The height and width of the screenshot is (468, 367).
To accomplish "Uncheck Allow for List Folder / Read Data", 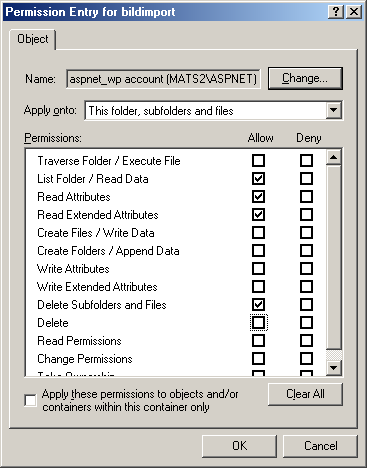I will point(258,178).
